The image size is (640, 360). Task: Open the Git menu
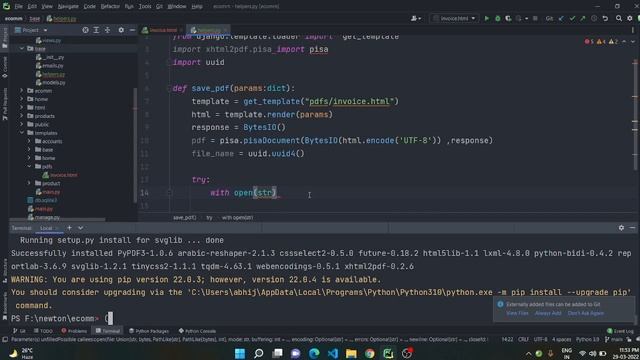159,7
